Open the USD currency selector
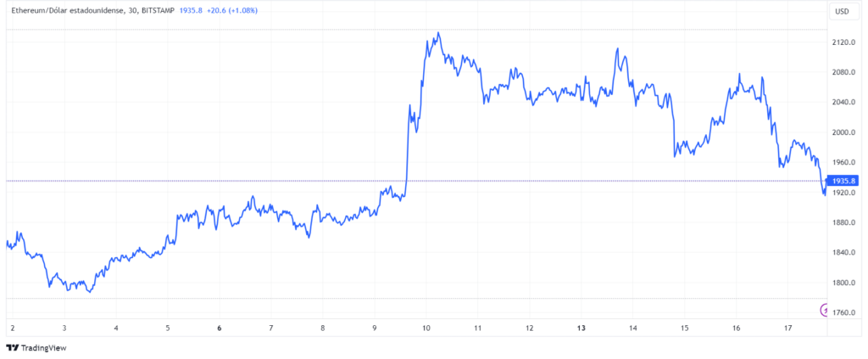 [x=842, y=12]
